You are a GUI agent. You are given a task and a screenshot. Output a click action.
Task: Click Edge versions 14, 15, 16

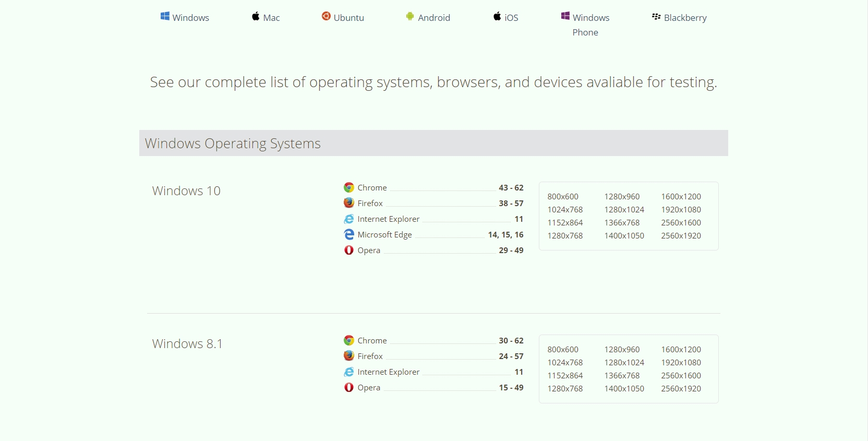tap(506, 235)
